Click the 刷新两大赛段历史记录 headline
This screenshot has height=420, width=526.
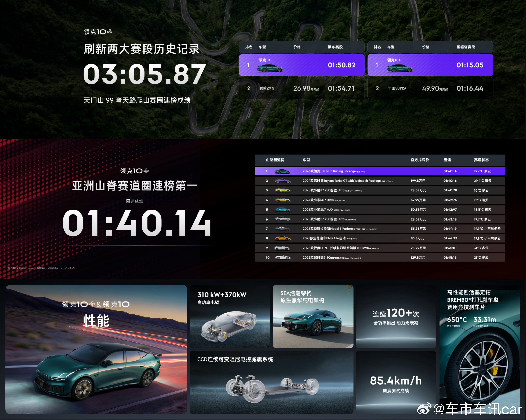pyautogui.click(x=142, y=49)
